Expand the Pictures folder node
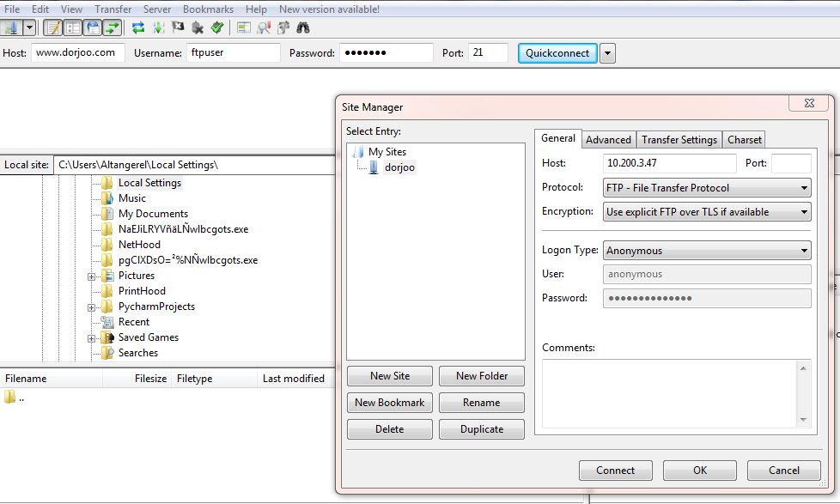The width and height of the screenshot is (840, 504). click(92, 276)
